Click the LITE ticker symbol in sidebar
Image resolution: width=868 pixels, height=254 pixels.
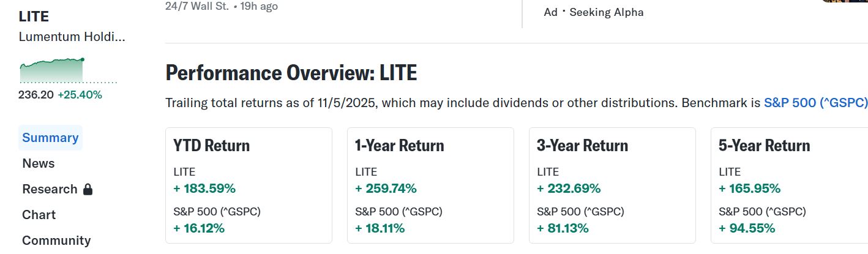click(34, 17)
